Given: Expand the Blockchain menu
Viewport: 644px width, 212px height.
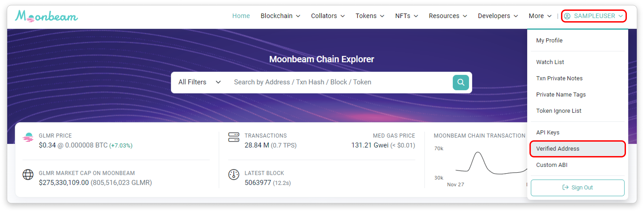Looking at the screenshot, I should click(x=280, y=16).
